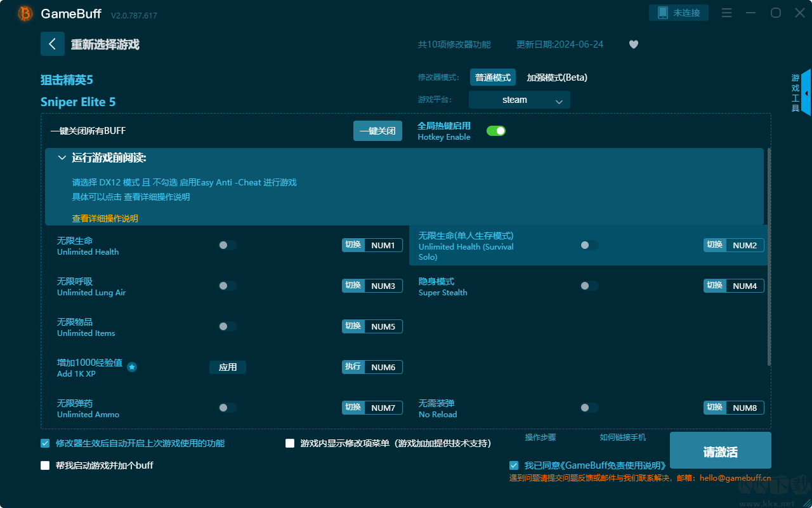Toggle Unlimited Health switch
812x508 pixels.
pyautogui.click(x=228, y=245)
